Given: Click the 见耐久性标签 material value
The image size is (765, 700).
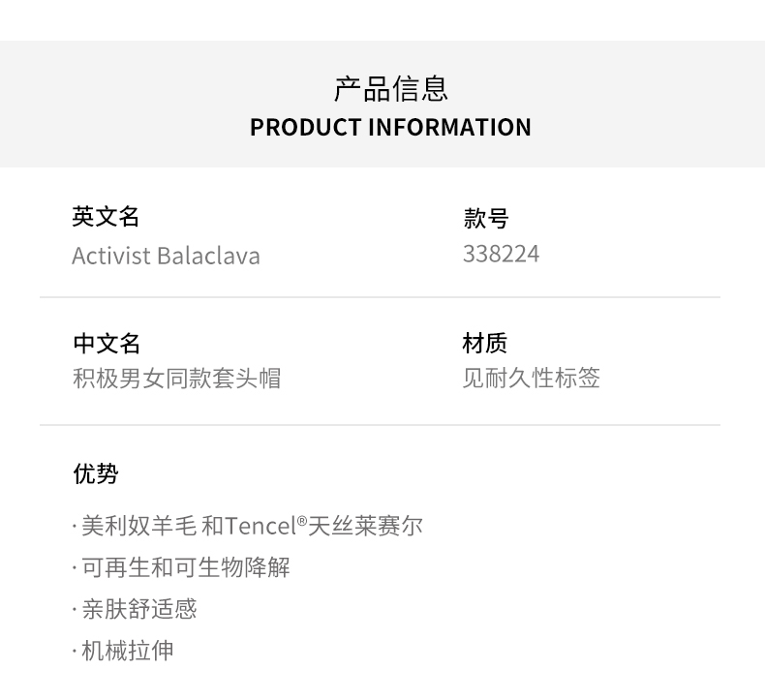Looking at the screenshot, I should click(531, 378).
